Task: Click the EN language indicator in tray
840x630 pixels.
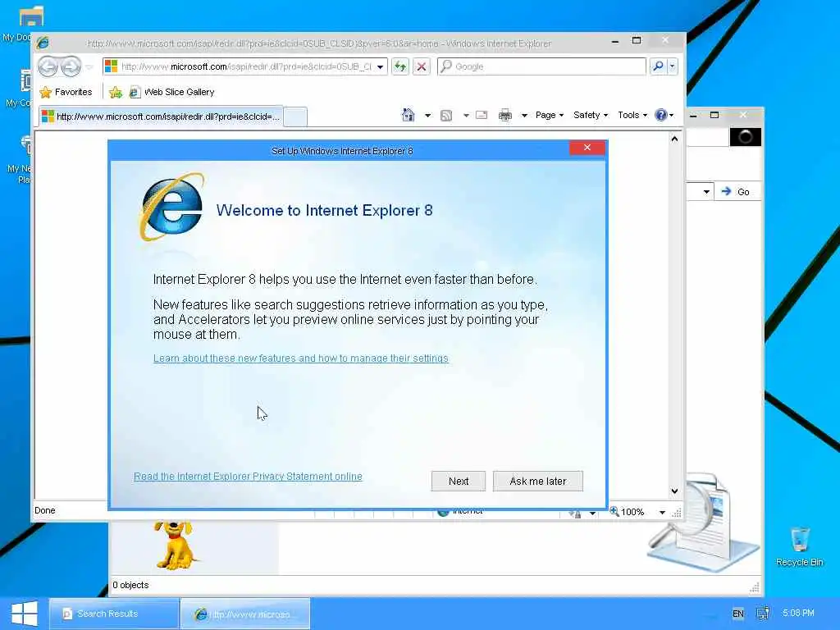Action: (738, 614)
